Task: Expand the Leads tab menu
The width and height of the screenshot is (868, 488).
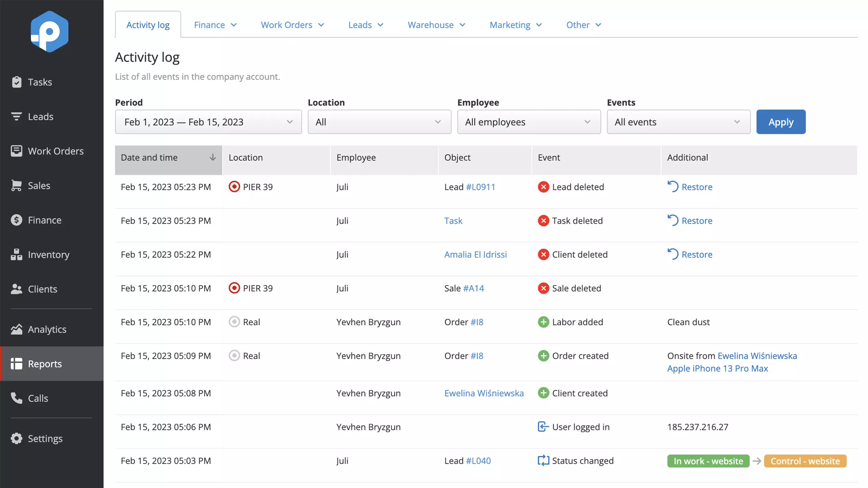Action: click(366, 25)
